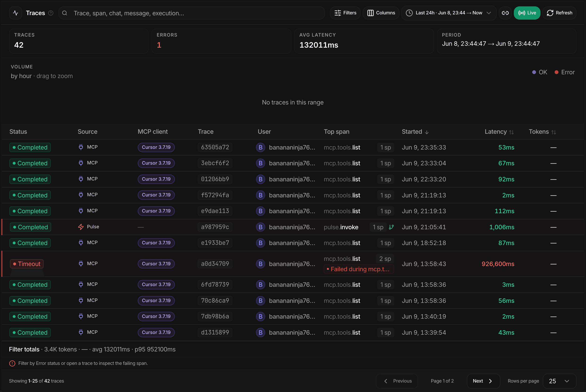Click the clock icon in time range
This screenshot has height=392, width=586.
pyautogui.click(x=409, y=13)
